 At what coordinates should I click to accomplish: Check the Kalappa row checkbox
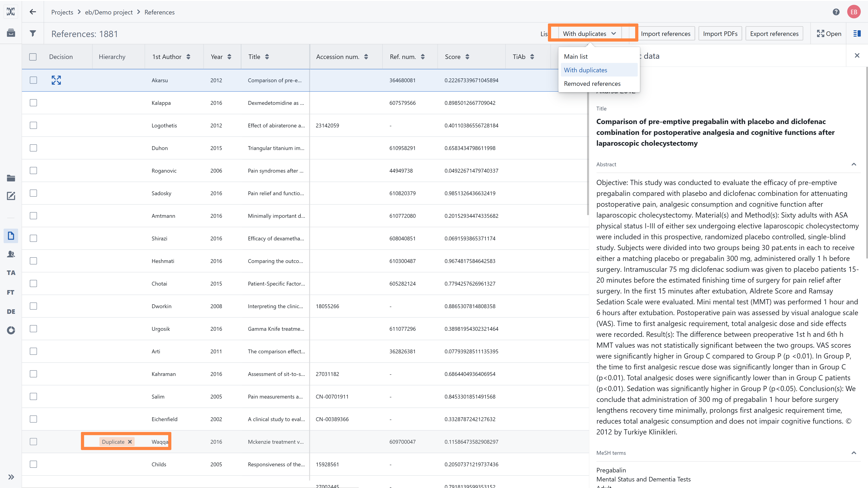(33, 103)
